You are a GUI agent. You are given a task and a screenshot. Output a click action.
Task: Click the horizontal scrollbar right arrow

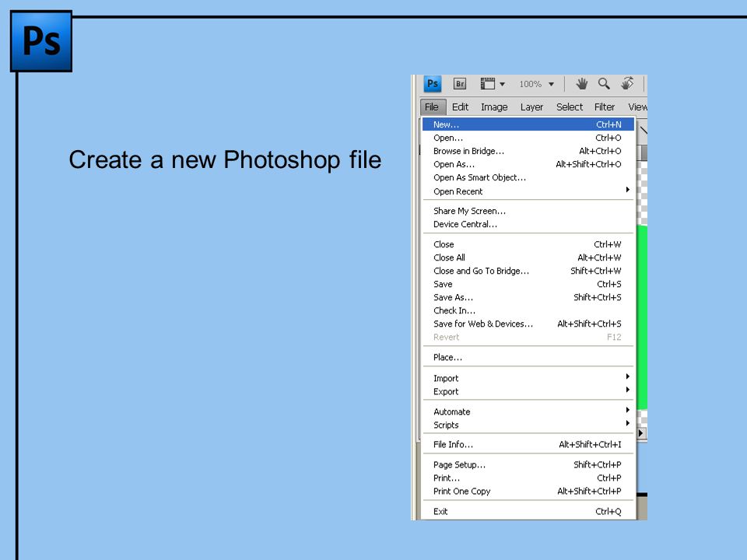click(x=641, y=433)
